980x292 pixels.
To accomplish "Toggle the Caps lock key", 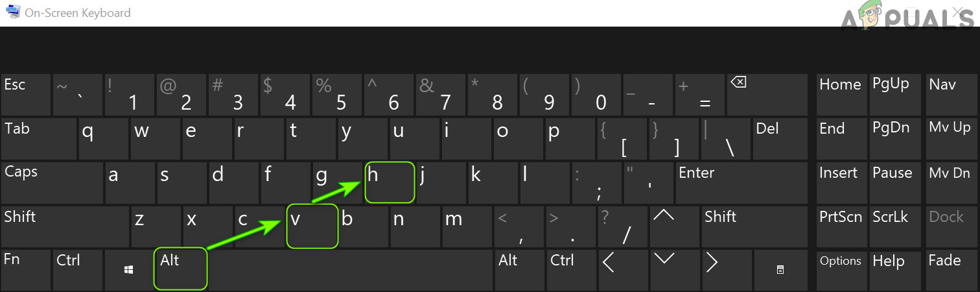I will click(52, 182).
